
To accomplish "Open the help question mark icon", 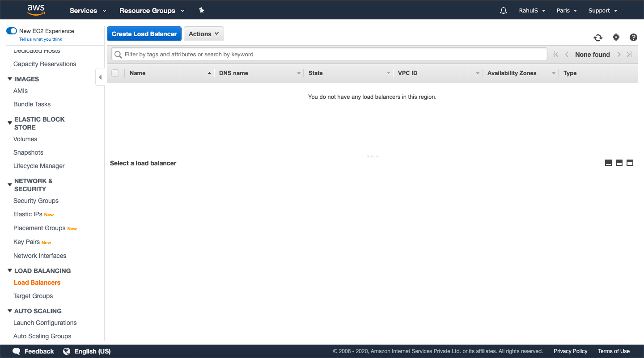I will point(633,38).
